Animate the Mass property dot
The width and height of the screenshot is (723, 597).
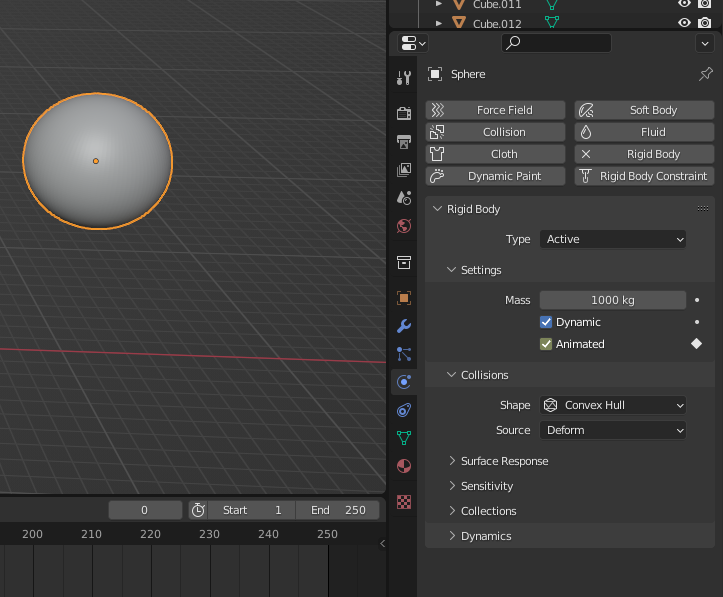[x=697, y=300]
